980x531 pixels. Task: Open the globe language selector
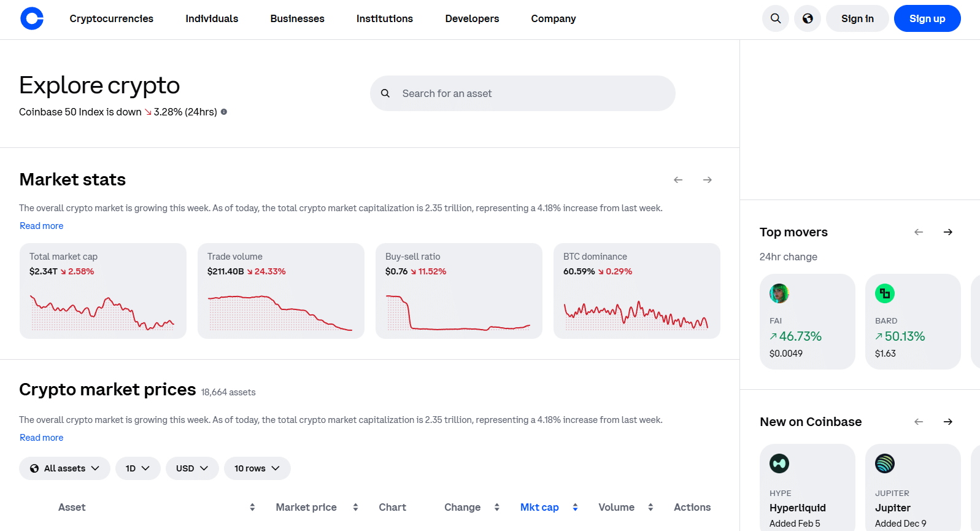[x=808, y=18]
